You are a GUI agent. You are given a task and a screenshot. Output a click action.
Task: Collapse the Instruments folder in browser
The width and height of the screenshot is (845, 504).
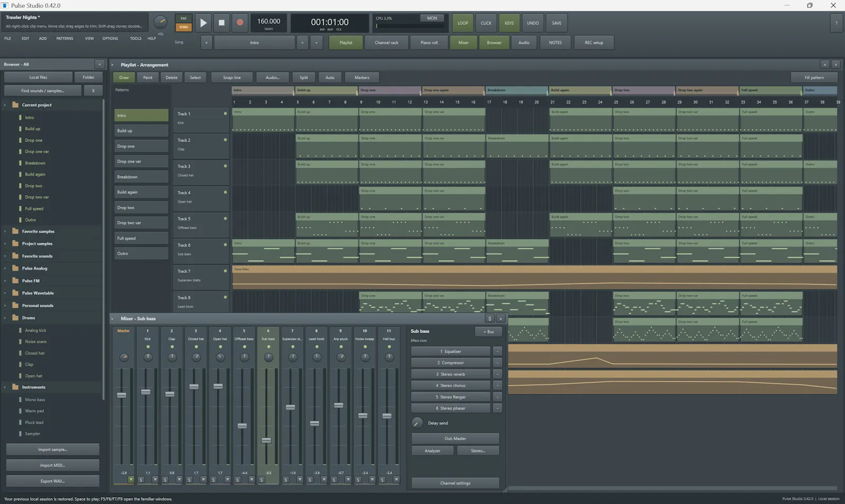[5, 387]
